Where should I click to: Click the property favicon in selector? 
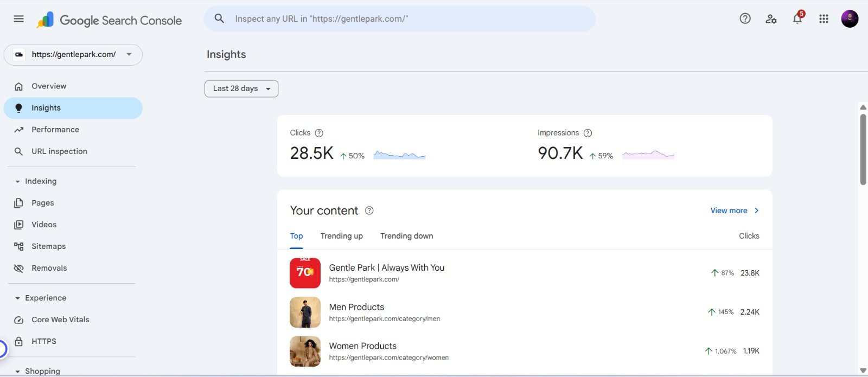[19, 54]
